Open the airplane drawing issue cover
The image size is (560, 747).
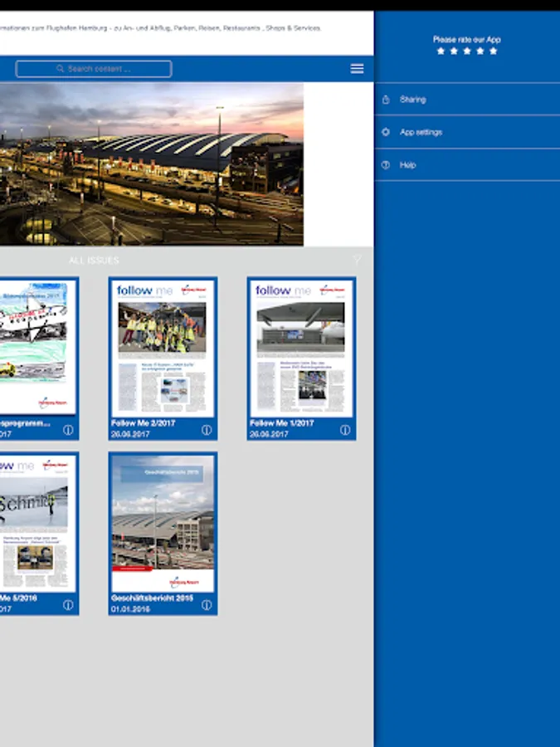37,348
